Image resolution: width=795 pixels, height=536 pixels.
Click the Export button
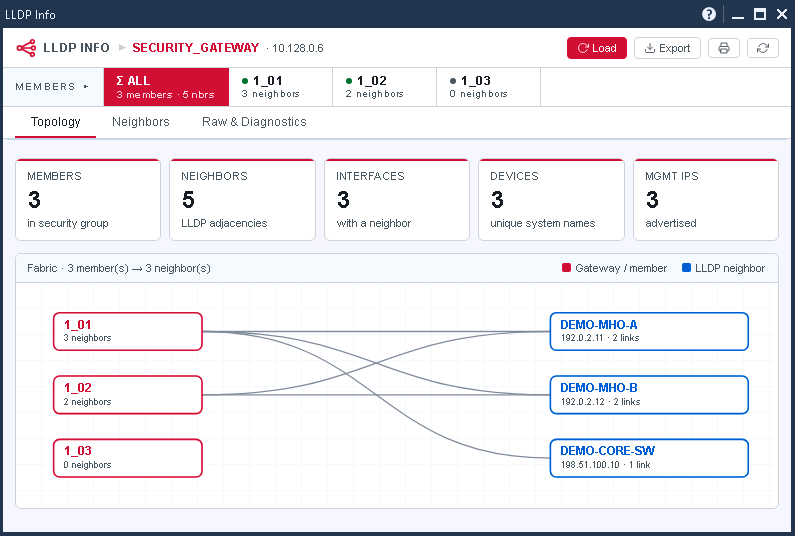pyautogui.click(x=667, y=48)
